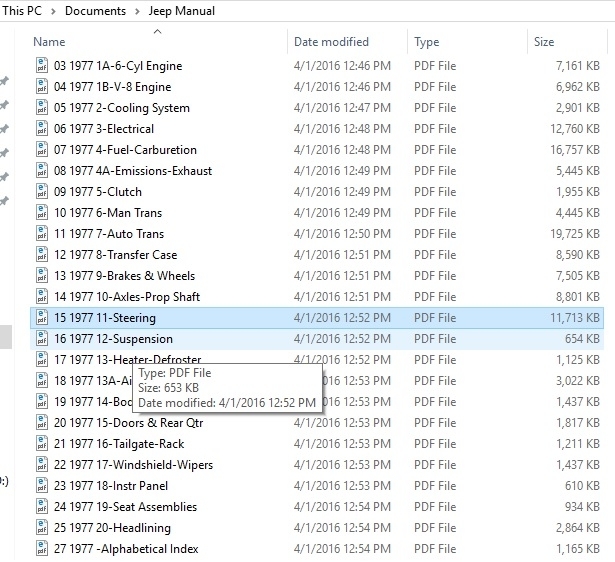Select file name 09 1977 5-Clutch
615x562 pixels.
pyautogui.click(x=98, y=191)
